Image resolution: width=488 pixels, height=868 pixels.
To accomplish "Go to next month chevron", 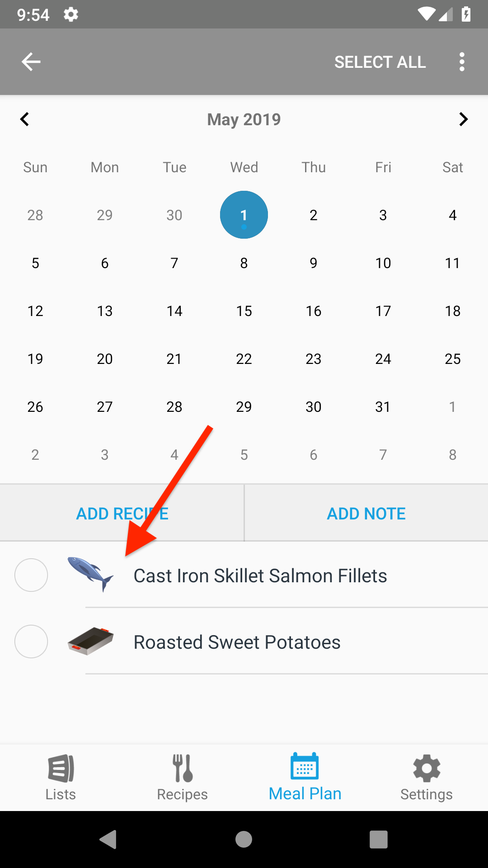I will pyautogui.click(x=463, y=119).
